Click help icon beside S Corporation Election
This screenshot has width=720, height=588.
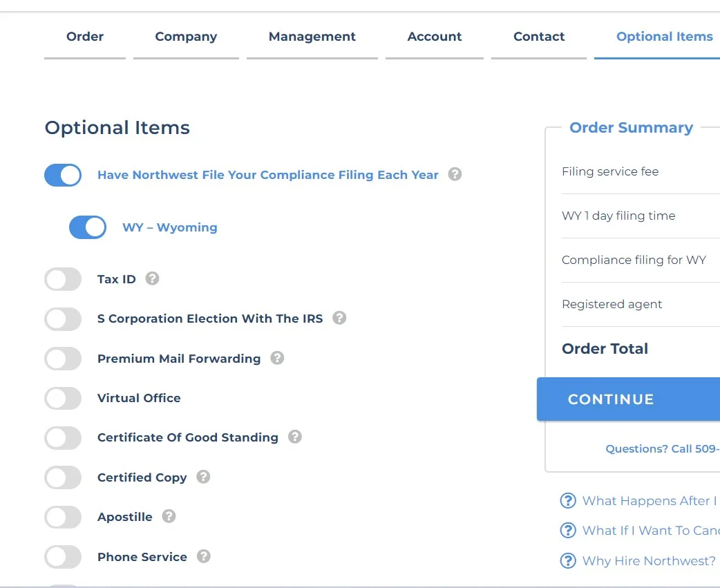click(x=339, y=319)
